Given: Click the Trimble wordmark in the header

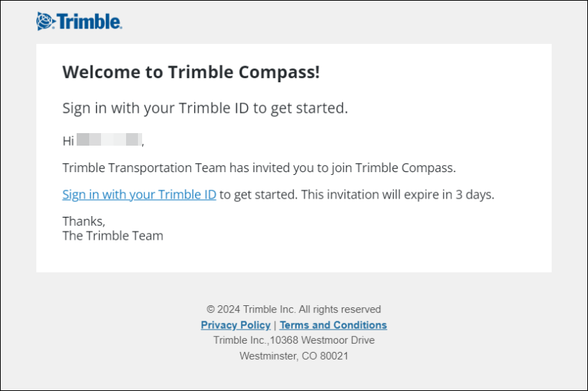Looking at the screenshot, I should coord(89,22).
